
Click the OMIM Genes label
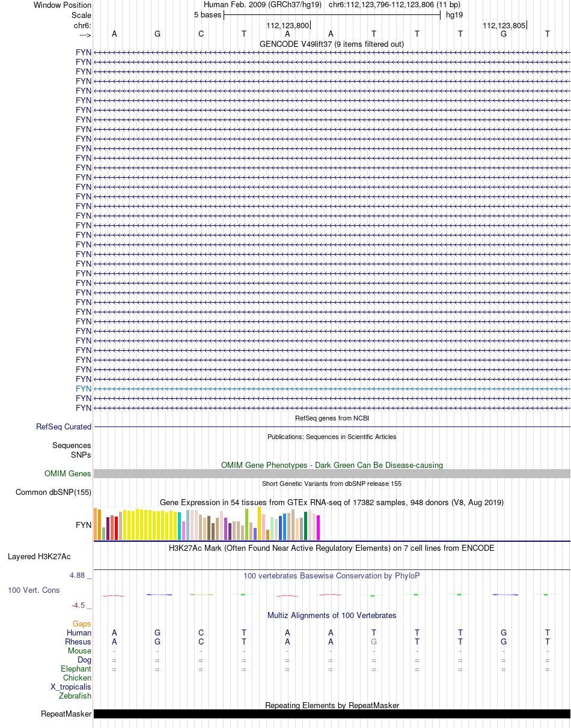tap(68, 473)
